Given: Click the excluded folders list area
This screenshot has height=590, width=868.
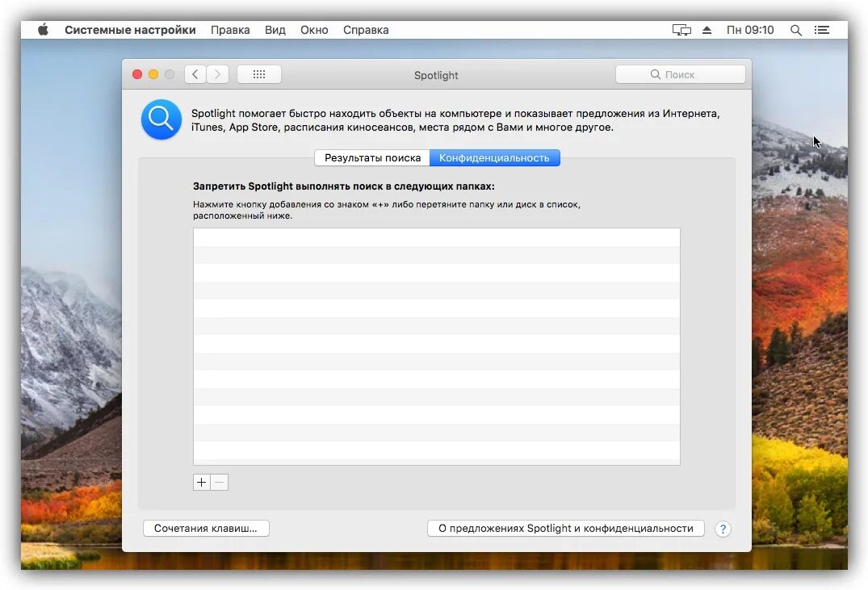Looking at the screenshot, I should (x=437, y=346).
